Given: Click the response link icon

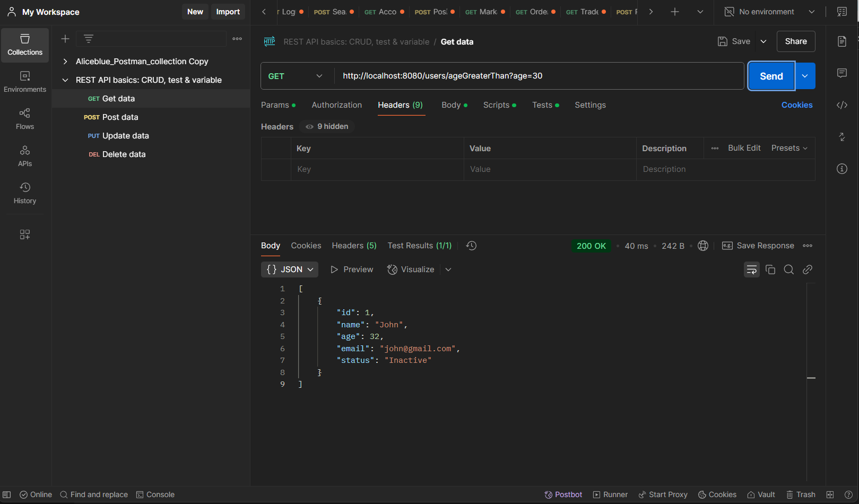Looking at the screenshot, I should [x=808, y=270].
